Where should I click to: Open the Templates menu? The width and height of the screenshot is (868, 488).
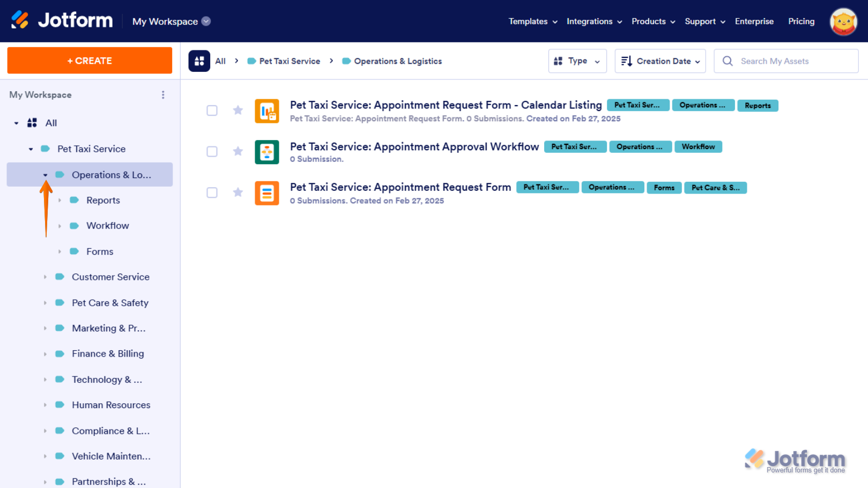click(532, 21)
